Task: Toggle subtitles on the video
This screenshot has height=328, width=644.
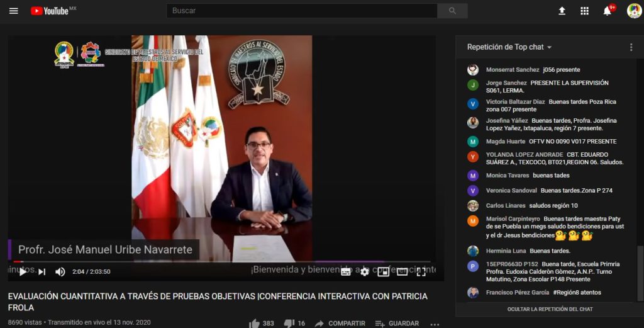Action: [x=346, y=272]
